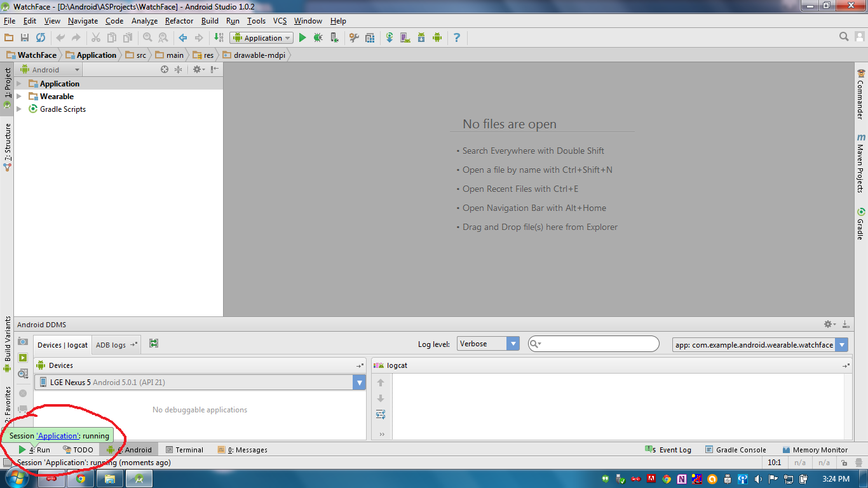
Task: Toggle tool window bars icon at bottom-left corner
Action: click(6, 463)
